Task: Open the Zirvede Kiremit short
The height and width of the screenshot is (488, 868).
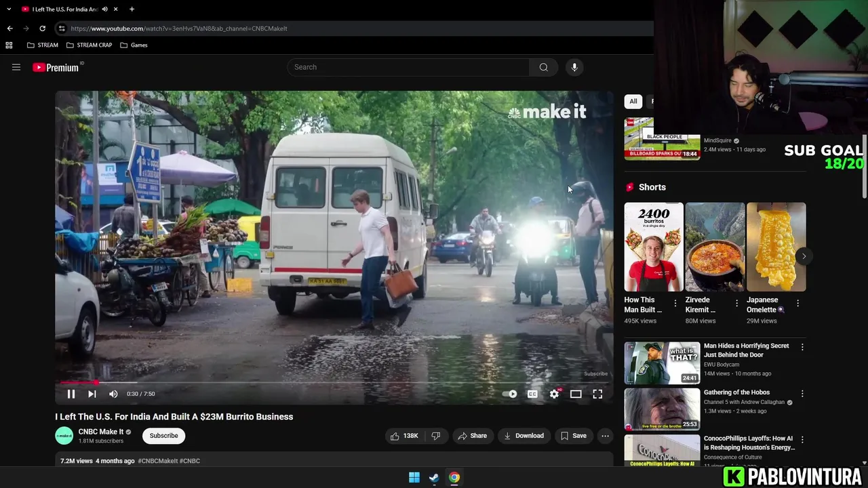Action: pyautogui.click(x=715, y=247)
